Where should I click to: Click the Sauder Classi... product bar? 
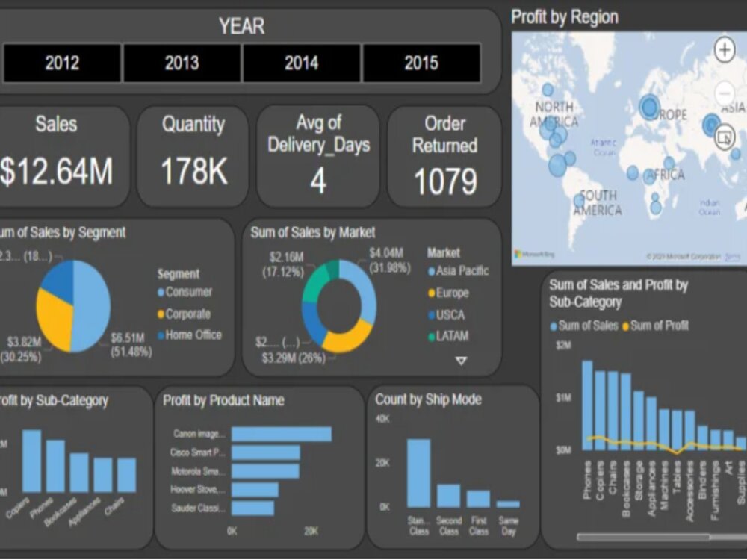click(252, 508)
